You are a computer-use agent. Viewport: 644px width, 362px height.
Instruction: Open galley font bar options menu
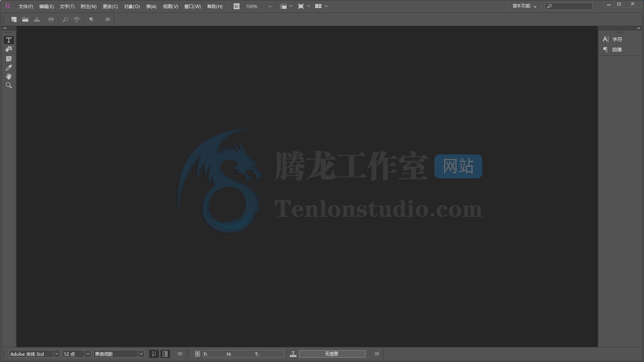tap(180, 354)
